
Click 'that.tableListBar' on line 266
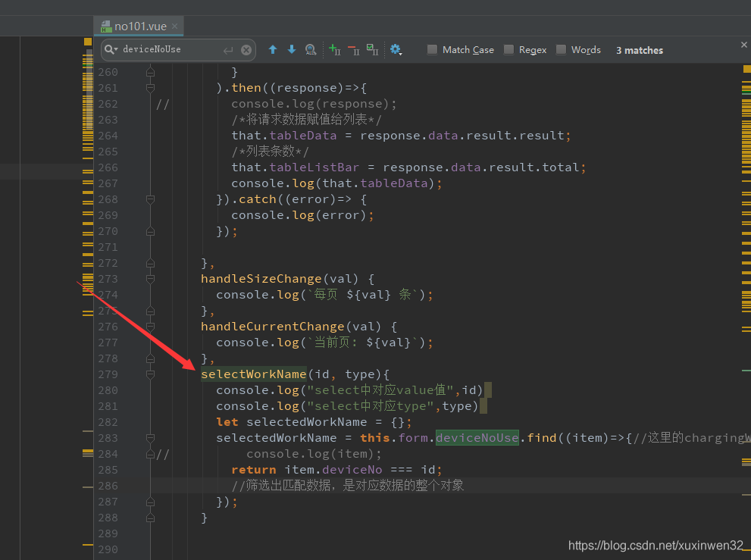[295, 167]
